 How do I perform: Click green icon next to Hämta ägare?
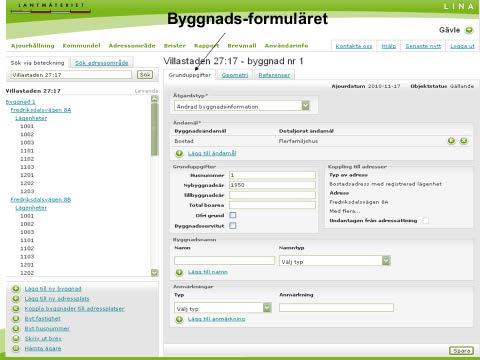[16, 348]
